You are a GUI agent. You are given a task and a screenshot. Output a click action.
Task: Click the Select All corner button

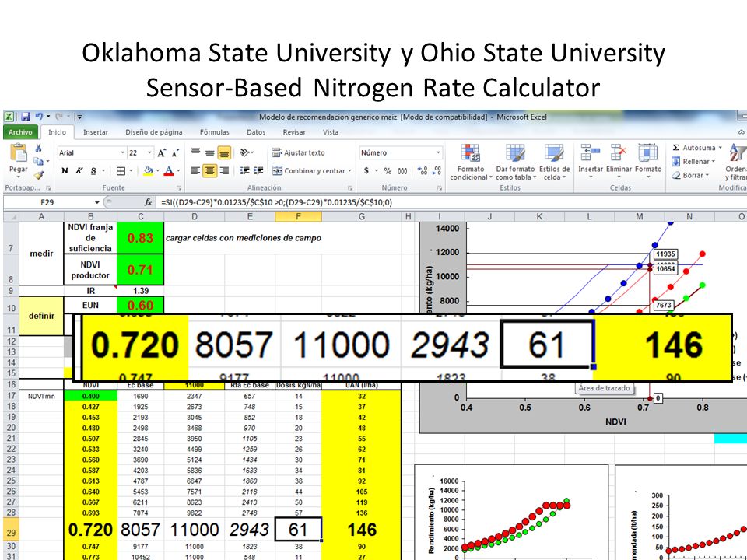coord(11,216)
